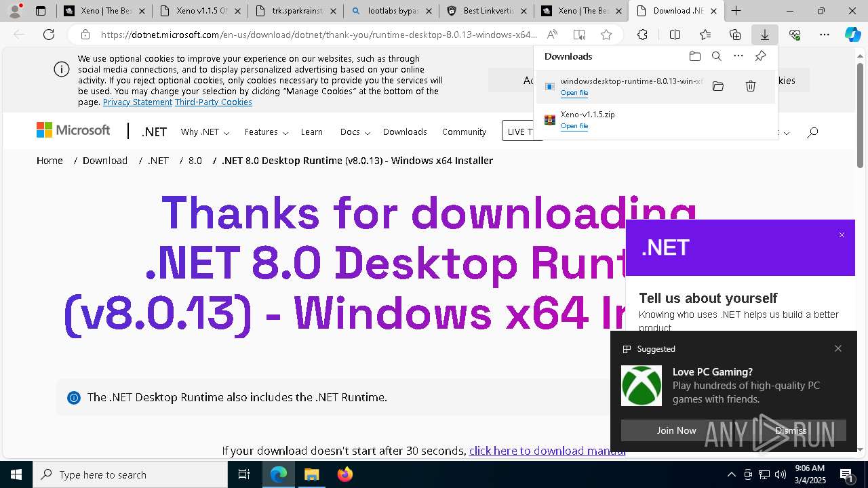Refresh the page with reload icon

49,35
